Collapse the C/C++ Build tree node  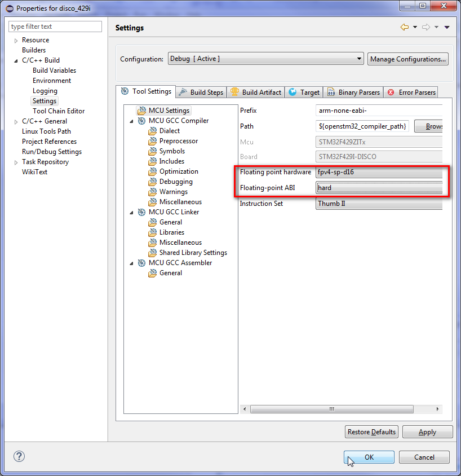16,60
